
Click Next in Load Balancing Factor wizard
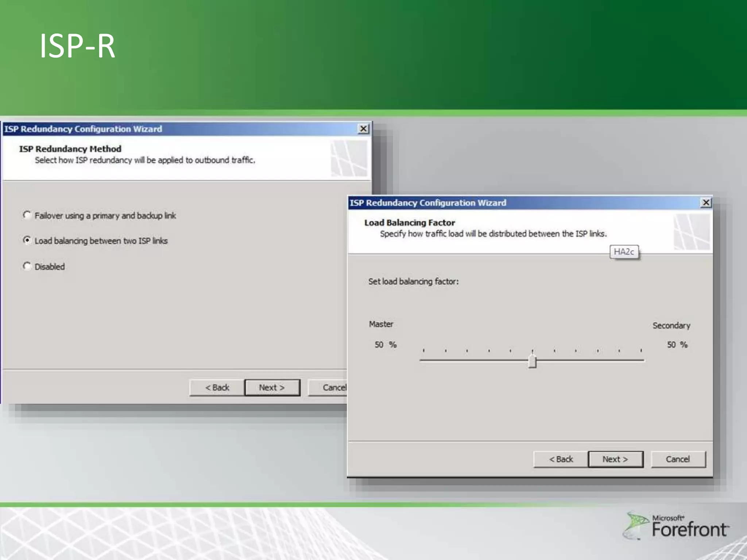(615, 459)
